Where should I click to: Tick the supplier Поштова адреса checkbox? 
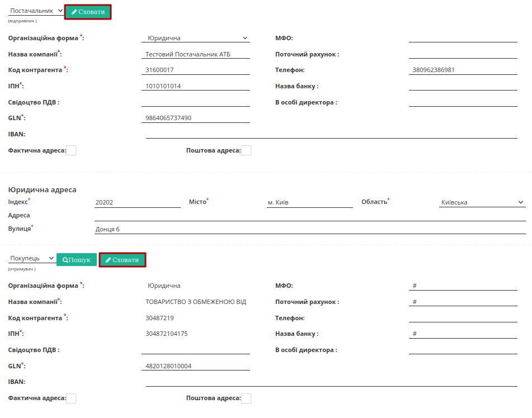pos(246,150)
